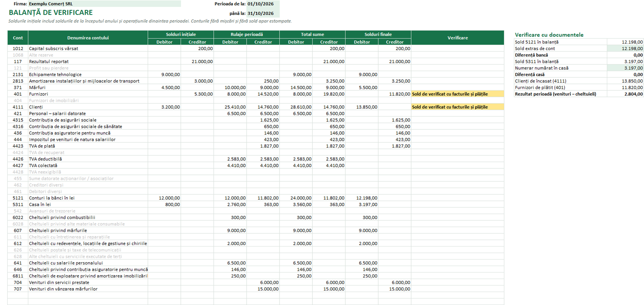The width and height of the screenshot is (644, 305).
Task: Click the "Total sume" group header
Action: (312, 34)
